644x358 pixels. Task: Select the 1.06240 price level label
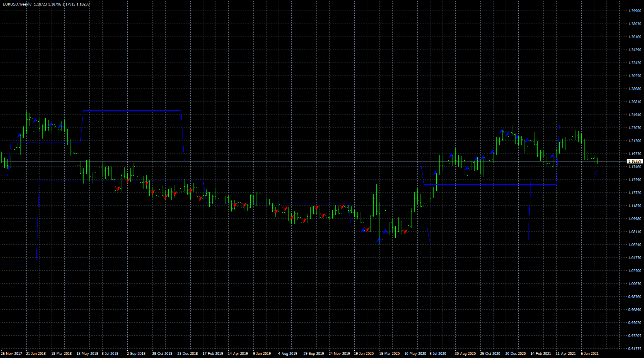coord(635,245)
